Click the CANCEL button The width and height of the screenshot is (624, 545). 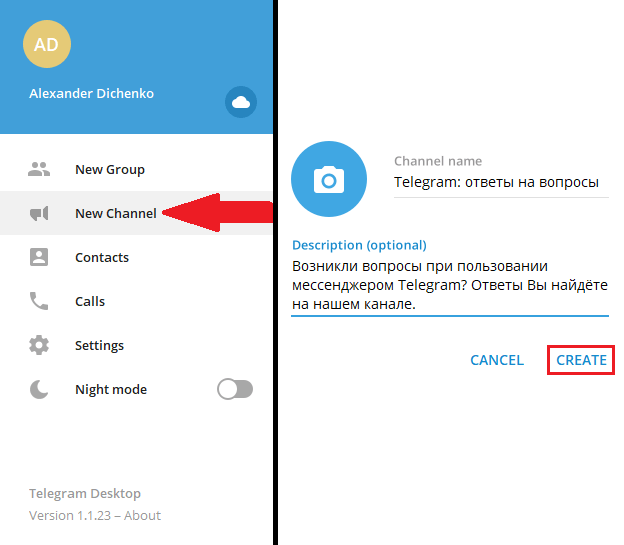[497, 360]
